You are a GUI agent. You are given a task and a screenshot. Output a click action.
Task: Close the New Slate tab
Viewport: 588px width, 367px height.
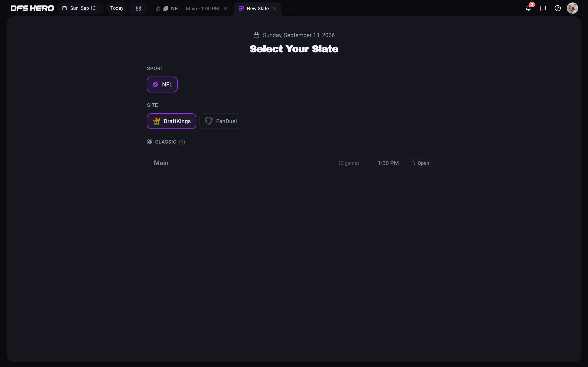[x=275, y=9]
